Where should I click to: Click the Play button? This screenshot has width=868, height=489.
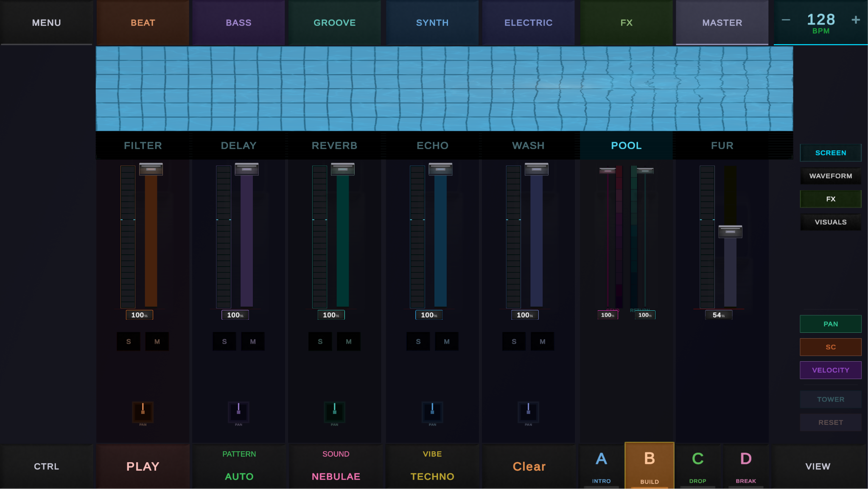tap(143, 466)
